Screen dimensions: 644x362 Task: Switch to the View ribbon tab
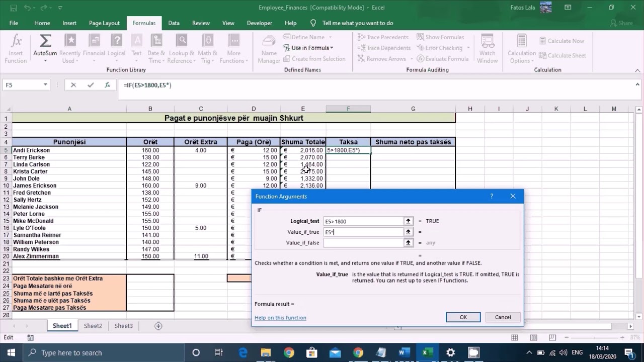228,23
